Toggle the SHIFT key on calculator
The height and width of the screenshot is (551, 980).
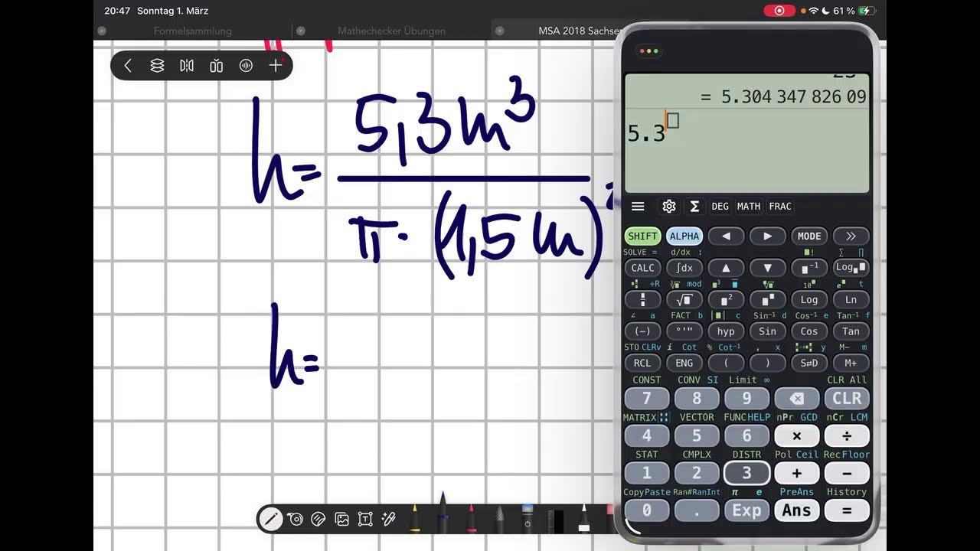(643, 236)
